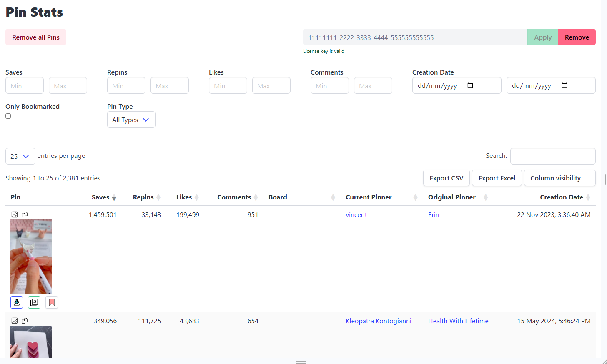Screen dimensions: 607x364
Task: Click date 15 May 2024, 5:46:24 PM
Action: pyautogui.click(x=554, y=321)
